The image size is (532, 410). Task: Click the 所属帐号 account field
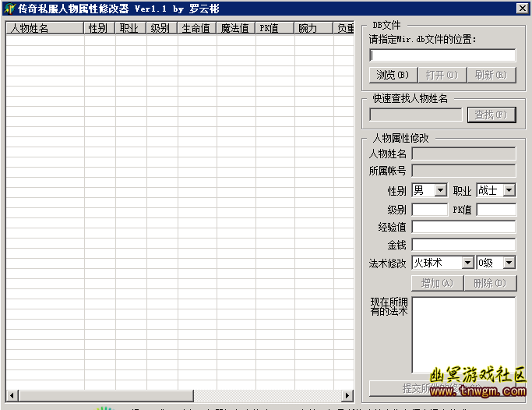click(x=463, y=171)
